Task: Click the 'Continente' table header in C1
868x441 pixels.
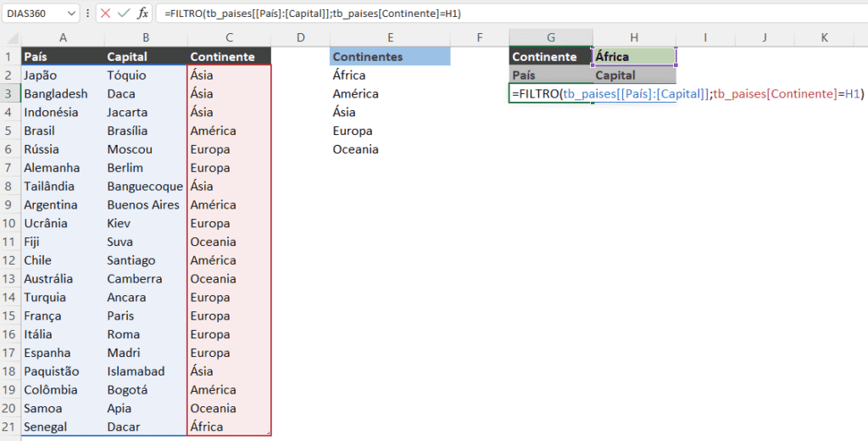Action: 229,57
